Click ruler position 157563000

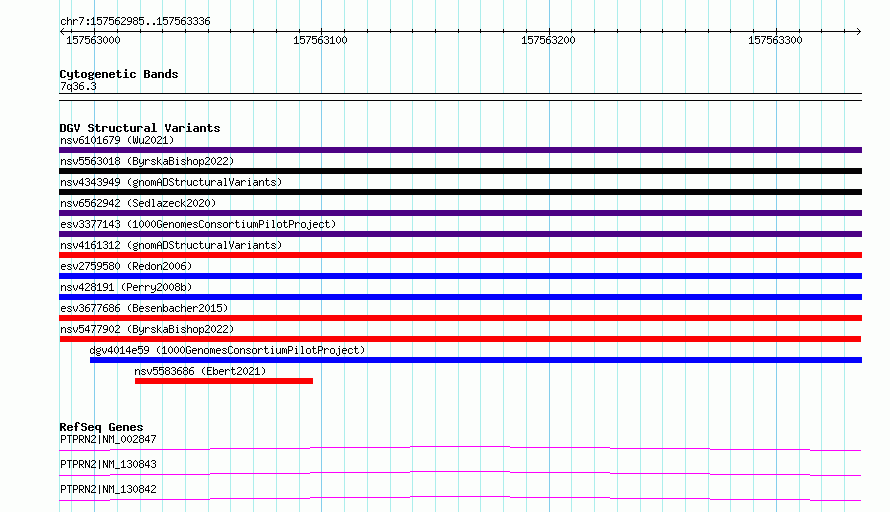pos(93,40)
